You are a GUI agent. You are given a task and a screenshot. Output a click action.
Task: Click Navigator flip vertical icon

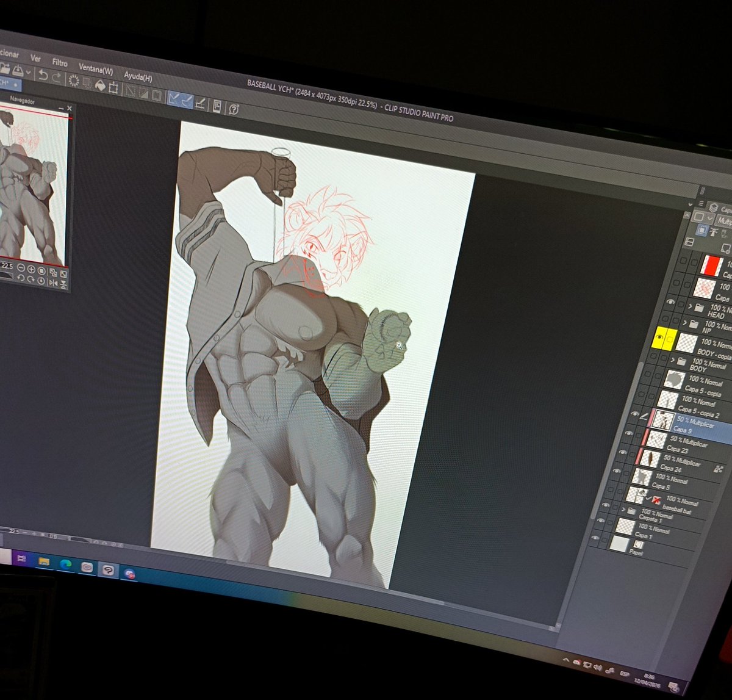click(63, 283)
